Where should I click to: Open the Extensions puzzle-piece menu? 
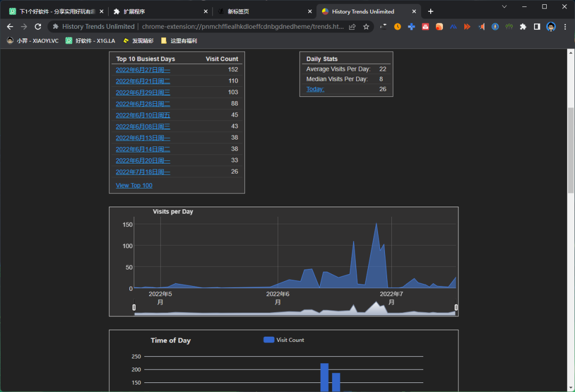pos(523,27)
